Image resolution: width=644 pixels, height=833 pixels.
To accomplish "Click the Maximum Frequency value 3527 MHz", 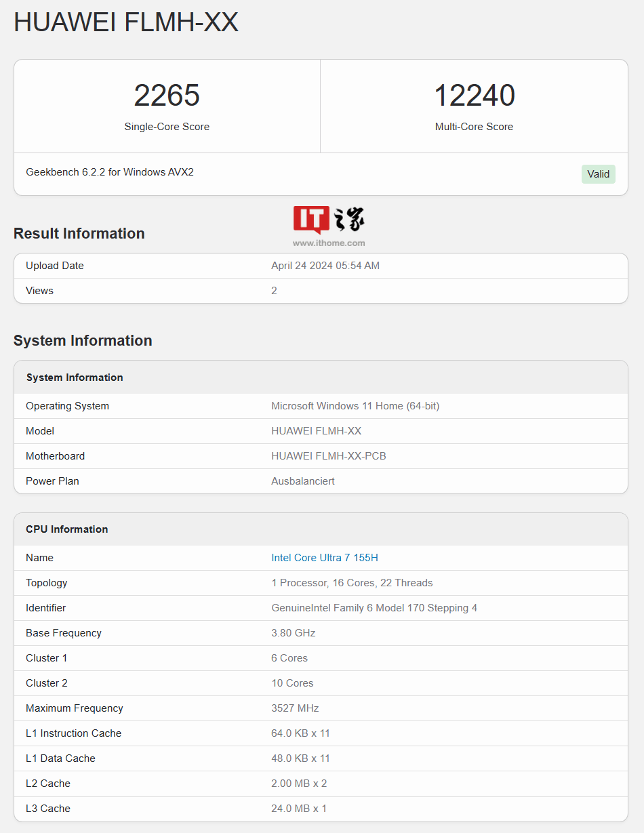I will [x=295, y=708].
